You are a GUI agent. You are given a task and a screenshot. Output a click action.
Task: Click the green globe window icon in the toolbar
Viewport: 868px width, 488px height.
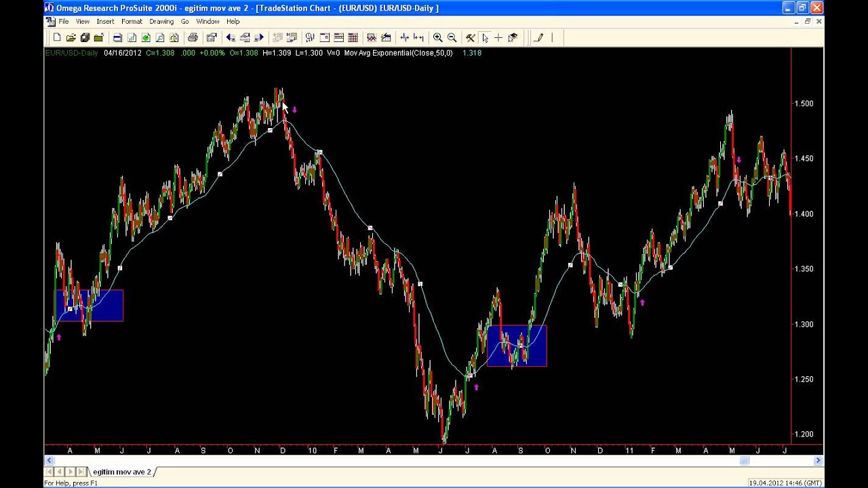(146, 38)
